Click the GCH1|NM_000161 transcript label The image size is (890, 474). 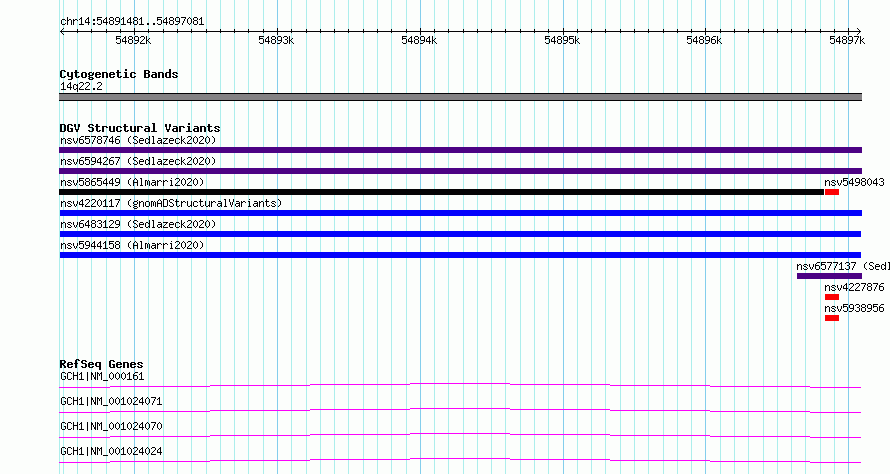[x=102, y=376]
